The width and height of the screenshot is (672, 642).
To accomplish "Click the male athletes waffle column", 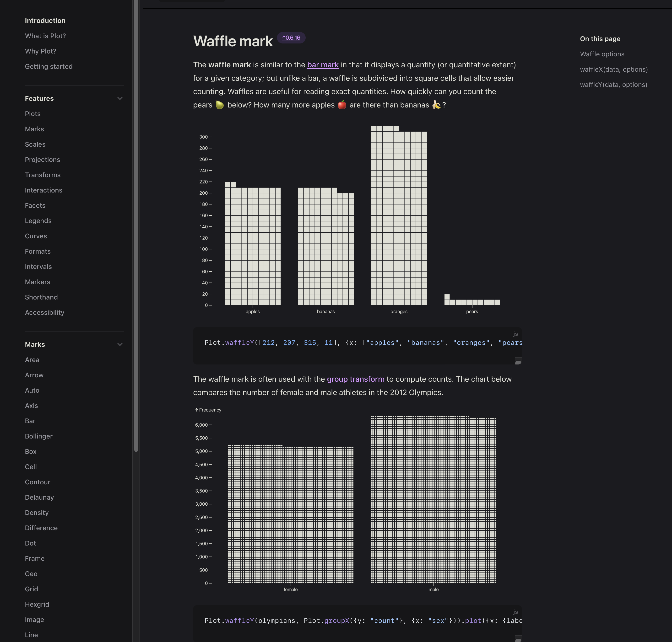I will tap(434, 499).
